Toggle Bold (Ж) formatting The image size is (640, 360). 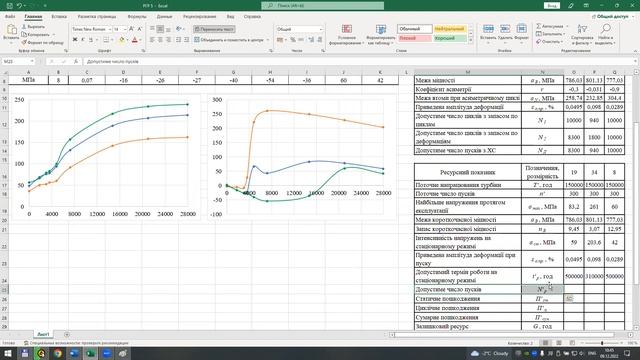(x=75, y=40)
